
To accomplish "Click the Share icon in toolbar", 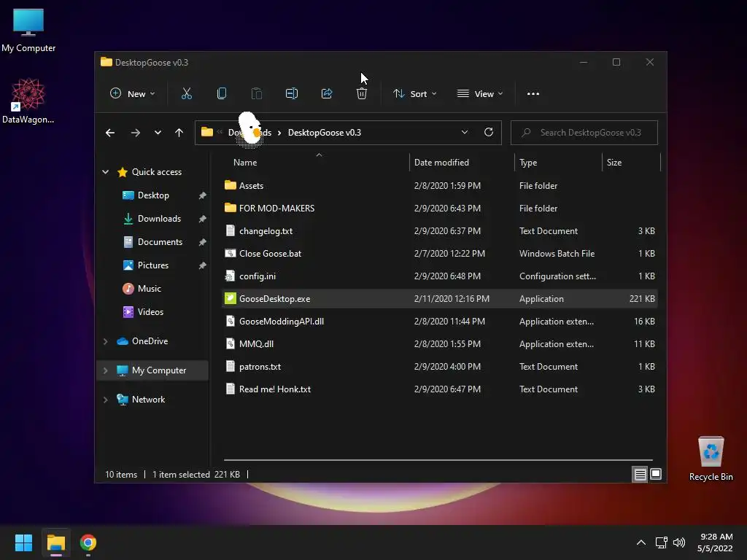I will click(327, 94).
